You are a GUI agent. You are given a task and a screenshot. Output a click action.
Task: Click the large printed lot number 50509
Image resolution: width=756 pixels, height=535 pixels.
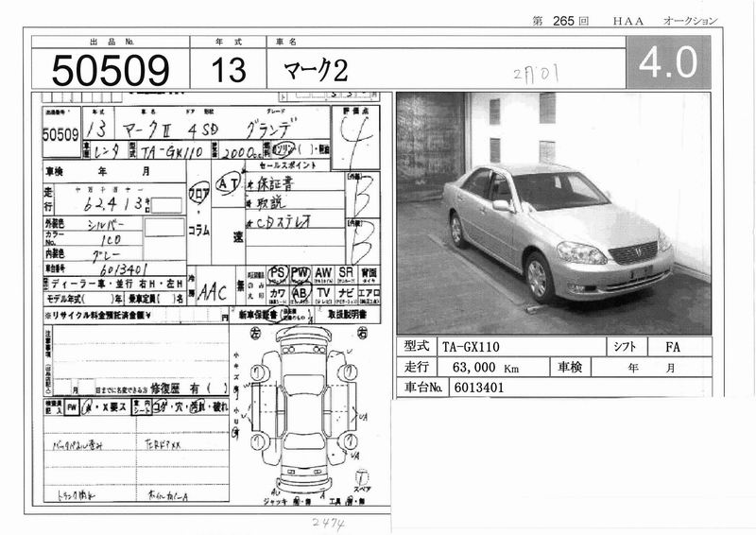(111, 71)
